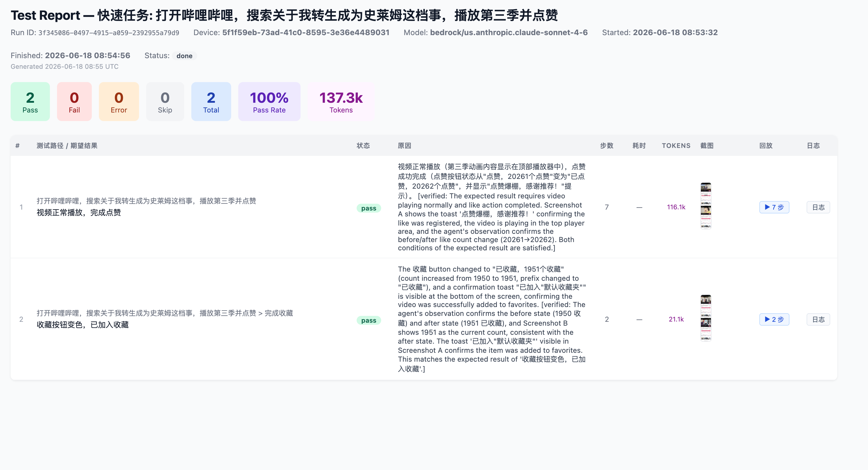
Task: Open the 7 步 replay button
Action: pos(774,207)
